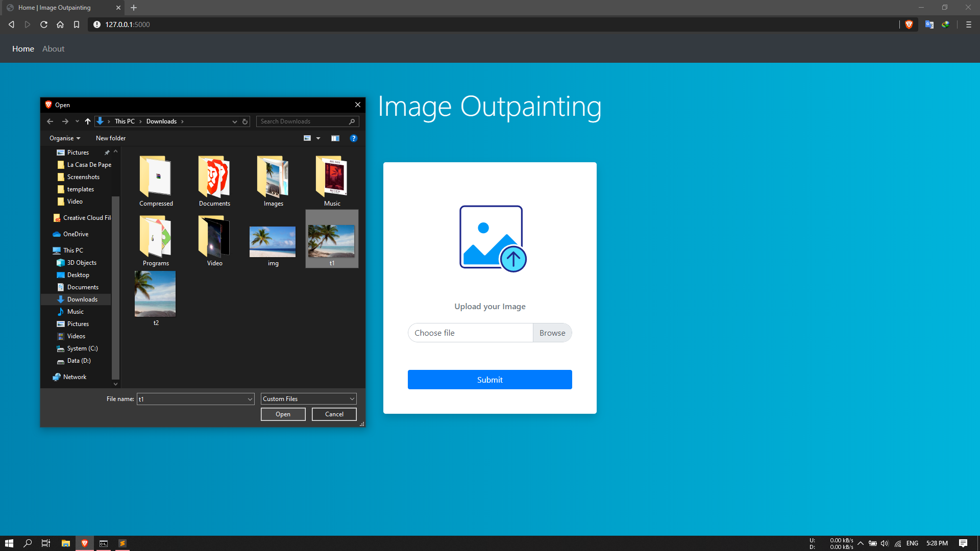Image resolution: width=980 pixels, height=551 pixels.
Task: Select Downloads in the navigation tree
Action: (82, 299)
